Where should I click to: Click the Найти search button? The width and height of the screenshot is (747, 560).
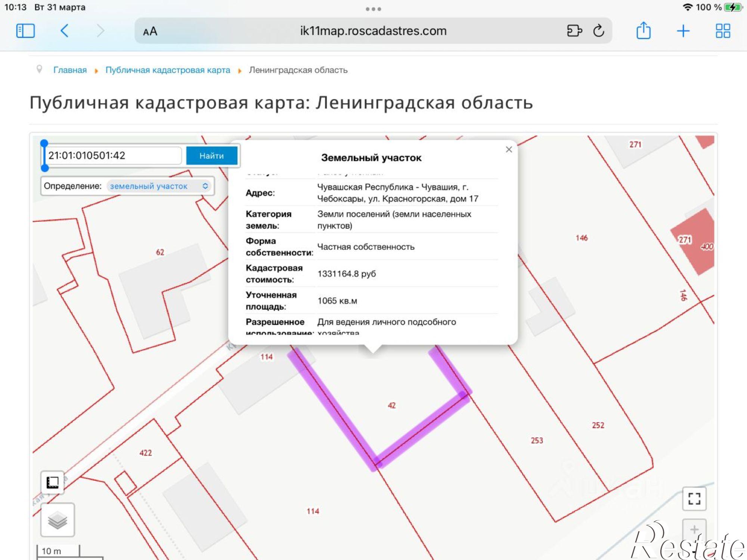coord(212,155)
